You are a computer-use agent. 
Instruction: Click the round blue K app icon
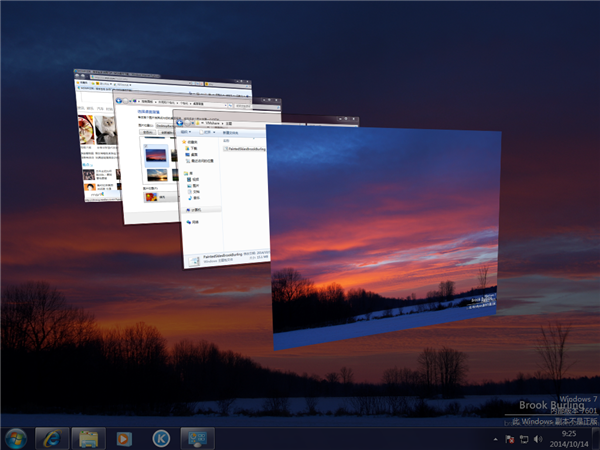point(160,437)
